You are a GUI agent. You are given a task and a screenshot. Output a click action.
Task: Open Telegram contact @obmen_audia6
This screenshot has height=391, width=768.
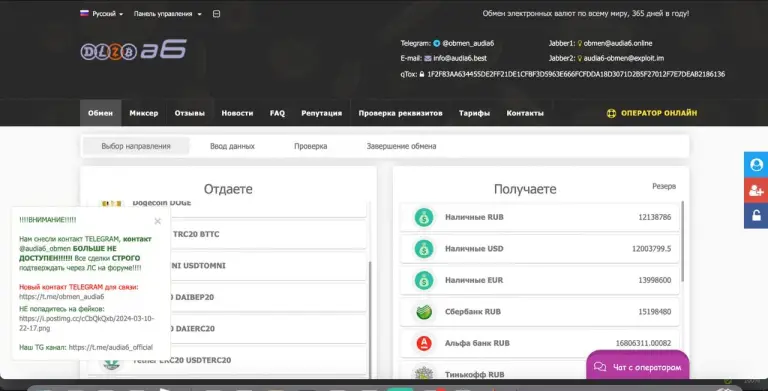click(x=468, y=43)
